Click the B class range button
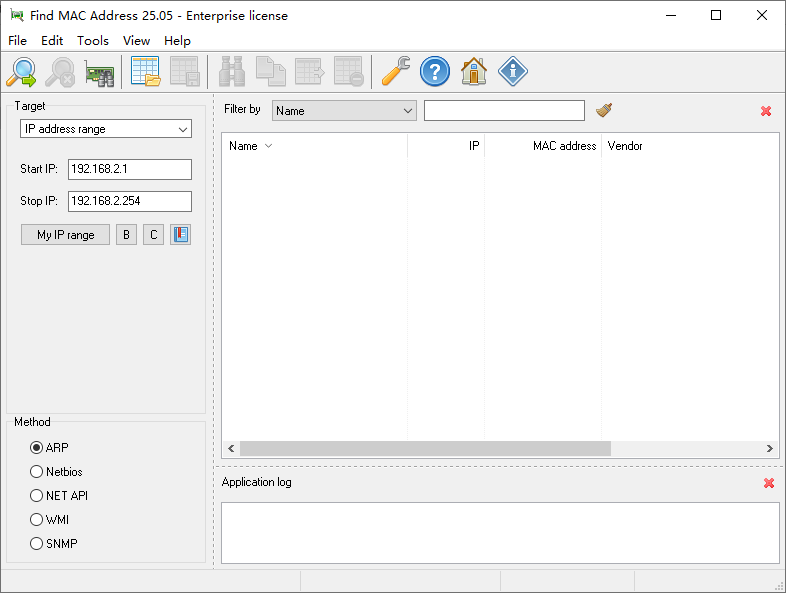 click(126, 235)
